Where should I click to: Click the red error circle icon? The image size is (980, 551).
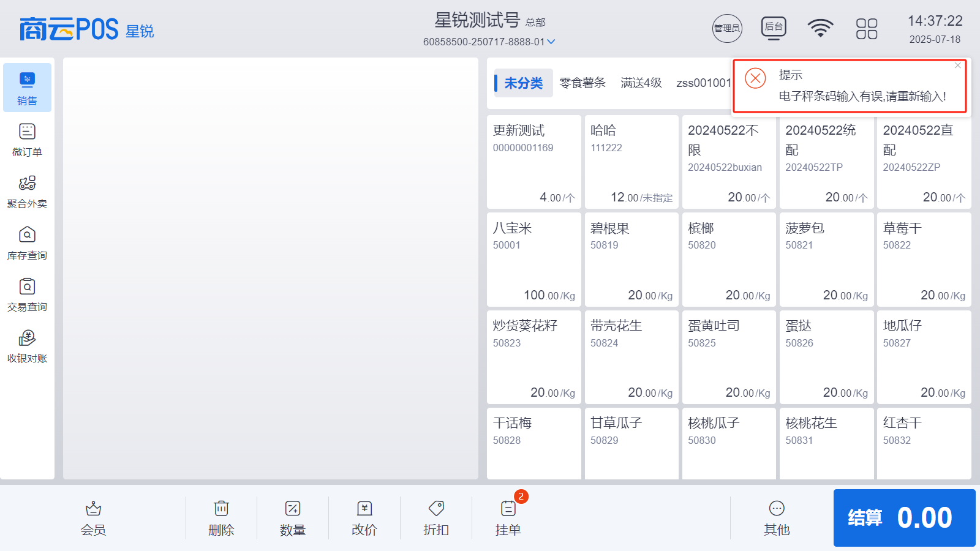point(755,78)
